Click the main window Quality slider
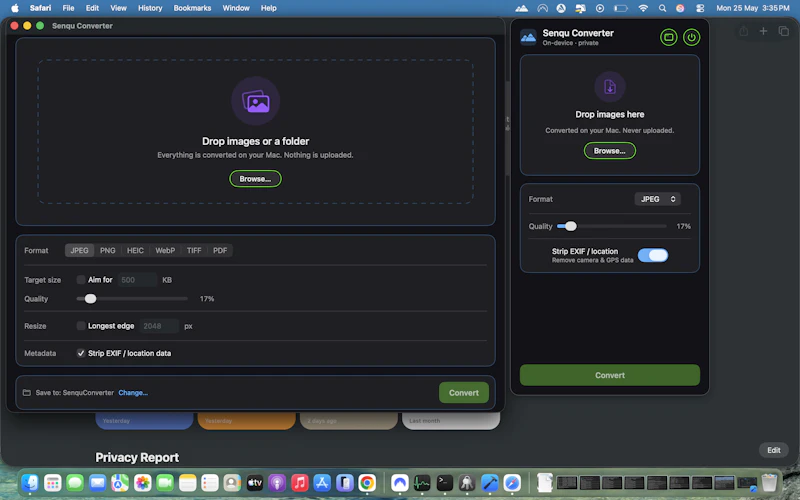800x500 pixels. click(x=132, y=298)
